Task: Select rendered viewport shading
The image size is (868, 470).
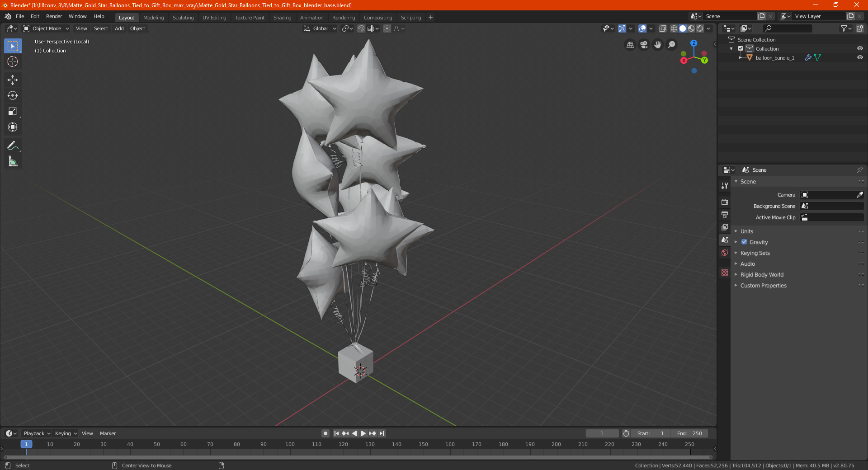Action: [x=700, y=28]
